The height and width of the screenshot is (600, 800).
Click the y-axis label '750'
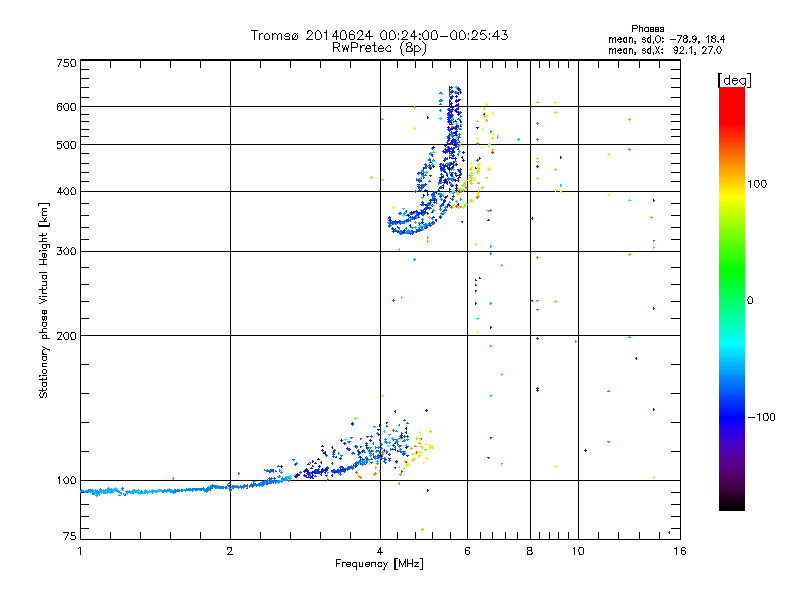point(66,63)
